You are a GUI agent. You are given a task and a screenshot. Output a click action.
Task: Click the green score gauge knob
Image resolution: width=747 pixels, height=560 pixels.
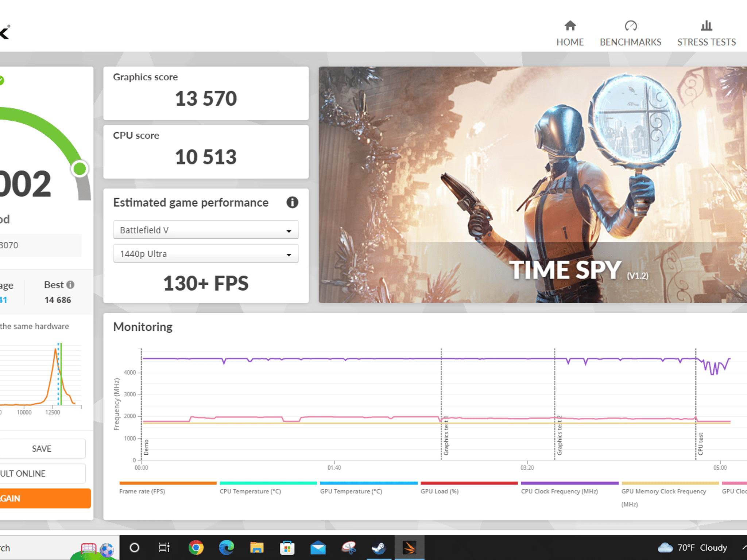[80, 169]
